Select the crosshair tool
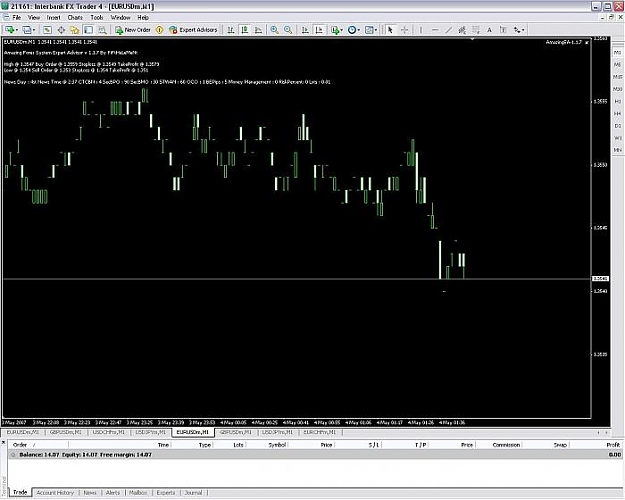Image resolution: width=625 pixels, height=500 pixels. click(x=404, y=30)
